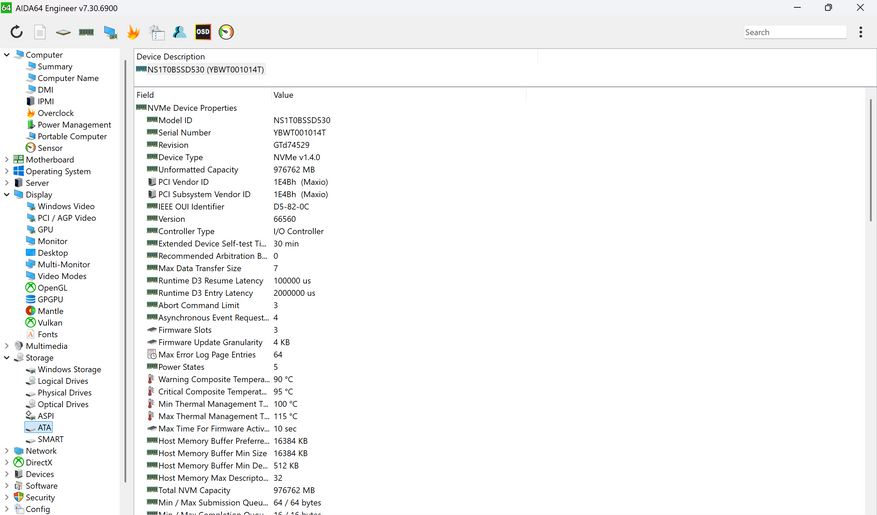
Task: Open the Portable Computer page
Action: click(x=72, y=136)
